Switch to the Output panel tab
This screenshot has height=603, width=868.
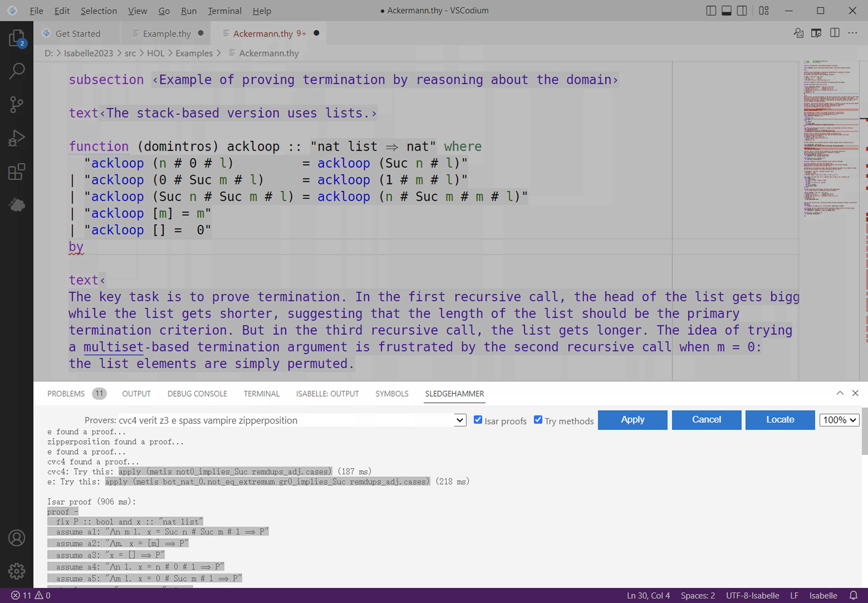point(136,394)
